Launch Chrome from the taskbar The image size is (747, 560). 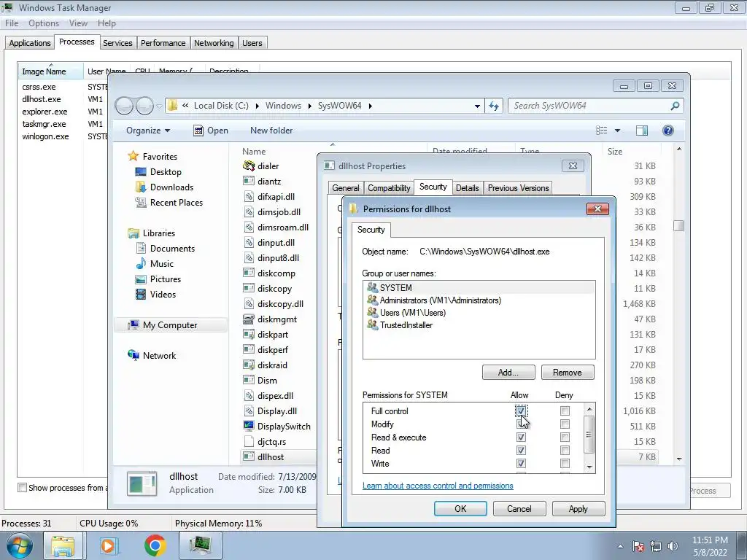[155, 545]
